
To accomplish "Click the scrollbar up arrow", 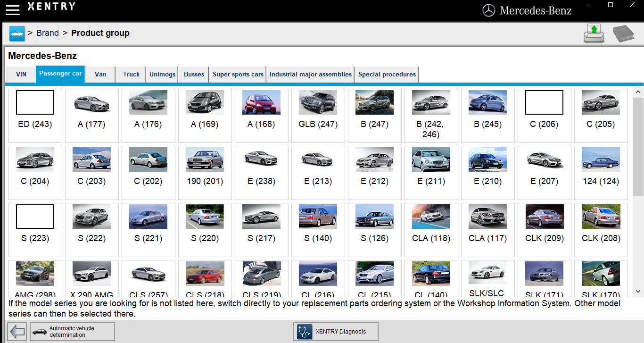I will (x=638, y=92).
